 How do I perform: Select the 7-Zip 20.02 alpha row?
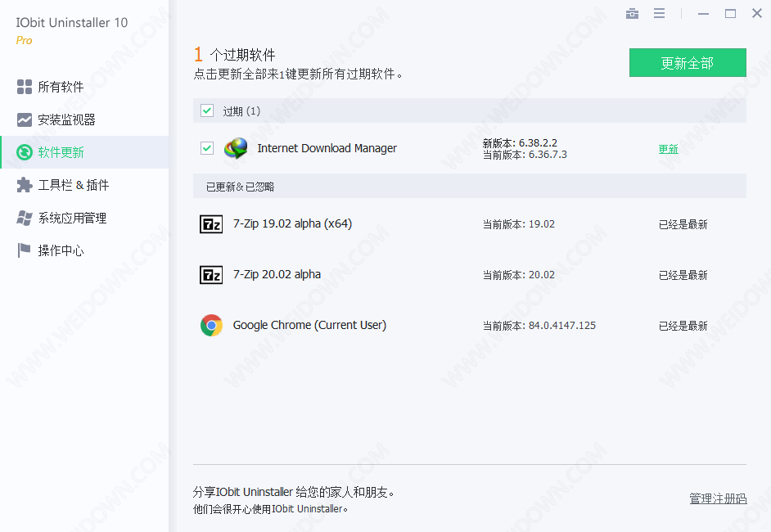[470, 275]
